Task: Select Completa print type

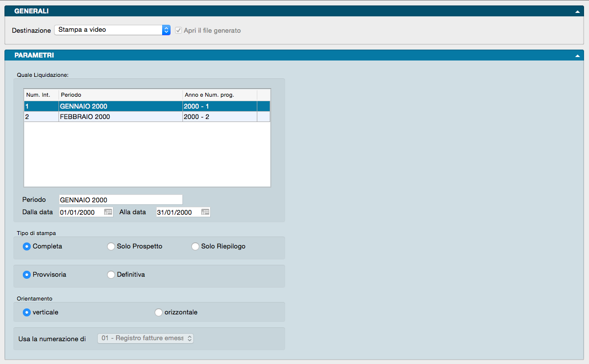Action: pyautogui.click(x=27, y=246)
